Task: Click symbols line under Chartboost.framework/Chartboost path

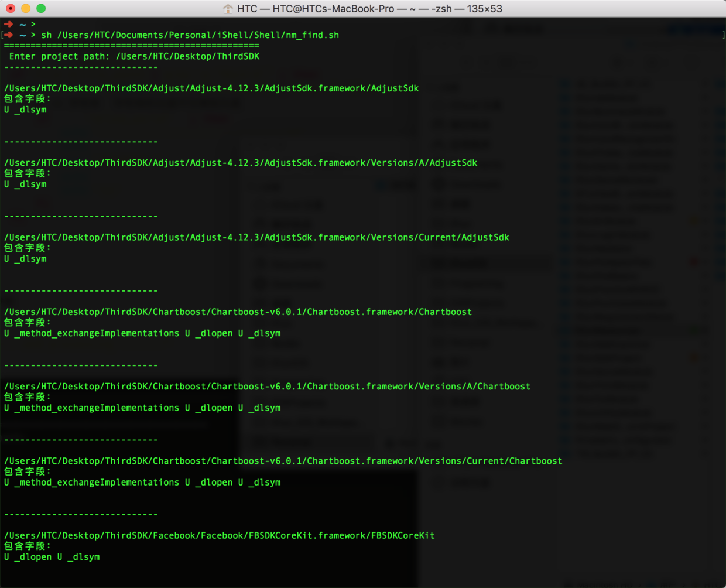Action: coord(142,333)
